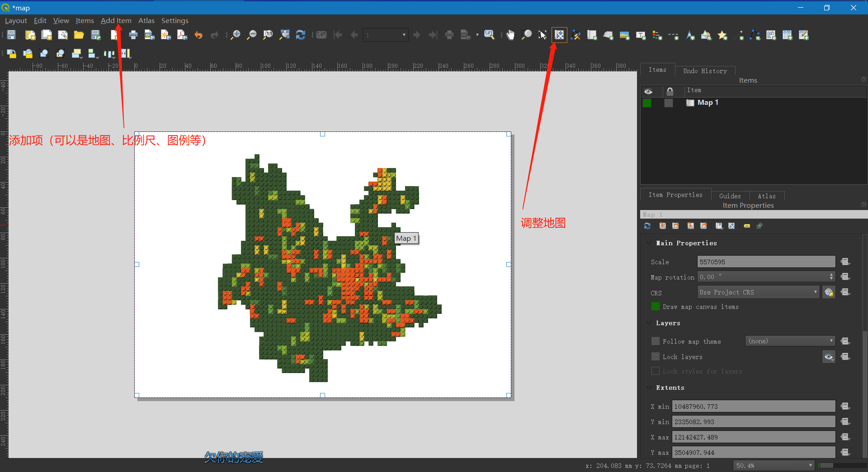Click the Map rotation spinner arrows
Screen dimensions: 868x472
(831, 277)
